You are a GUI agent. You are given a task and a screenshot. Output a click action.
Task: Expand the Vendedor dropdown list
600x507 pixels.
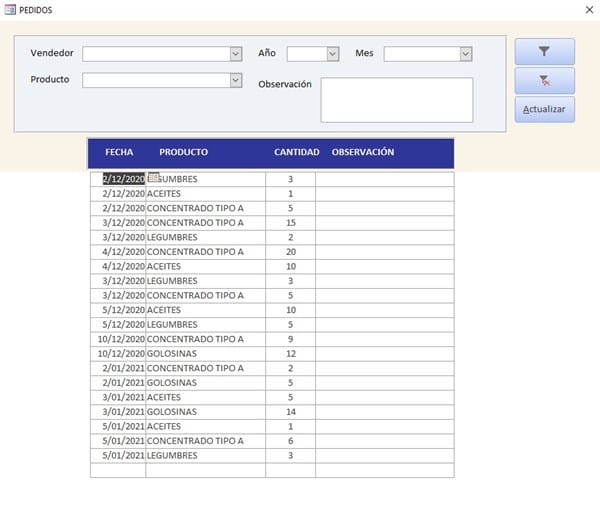click(236, 54)
